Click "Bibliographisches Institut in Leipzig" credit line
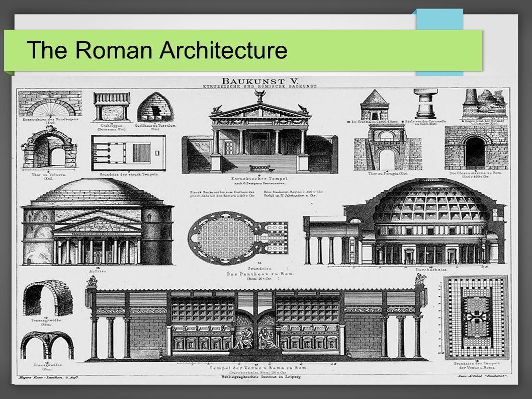 [x=260, y=376]
